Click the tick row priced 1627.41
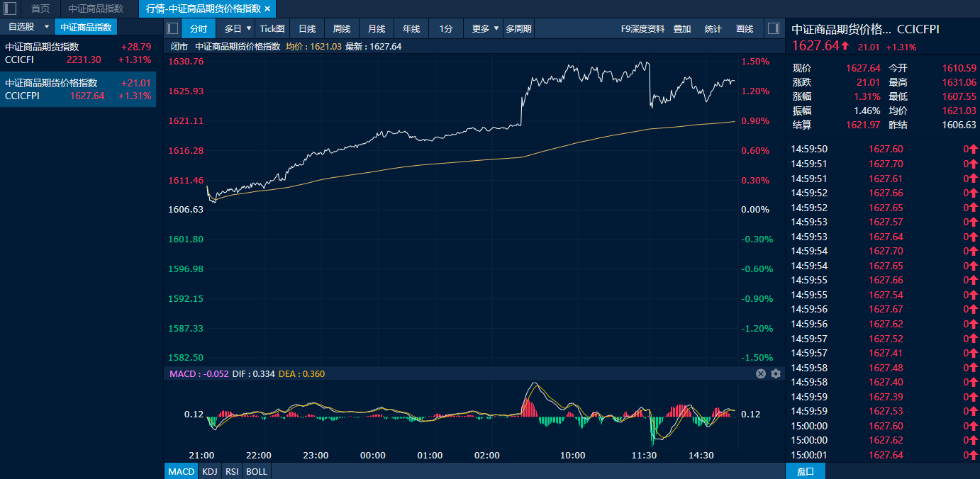The width and height of the screenshot is (980, 479). [x=883, y=353]
